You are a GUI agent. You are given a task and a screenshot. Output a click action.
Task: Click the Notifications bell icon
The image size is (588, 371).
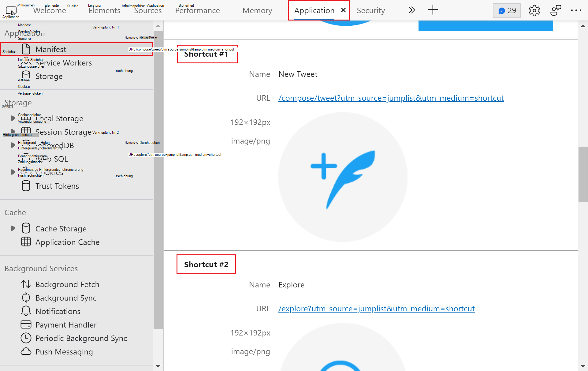tap(26, 311)
